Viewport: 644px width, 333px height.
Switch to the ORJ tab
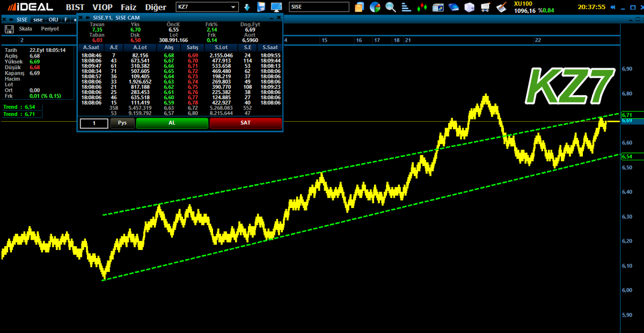coord(54,19)
